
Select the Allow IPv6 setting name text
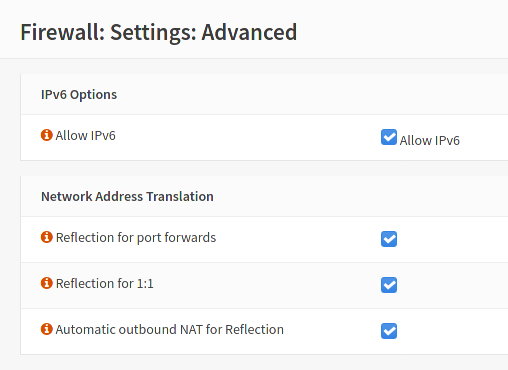click(x=85, y=136)
